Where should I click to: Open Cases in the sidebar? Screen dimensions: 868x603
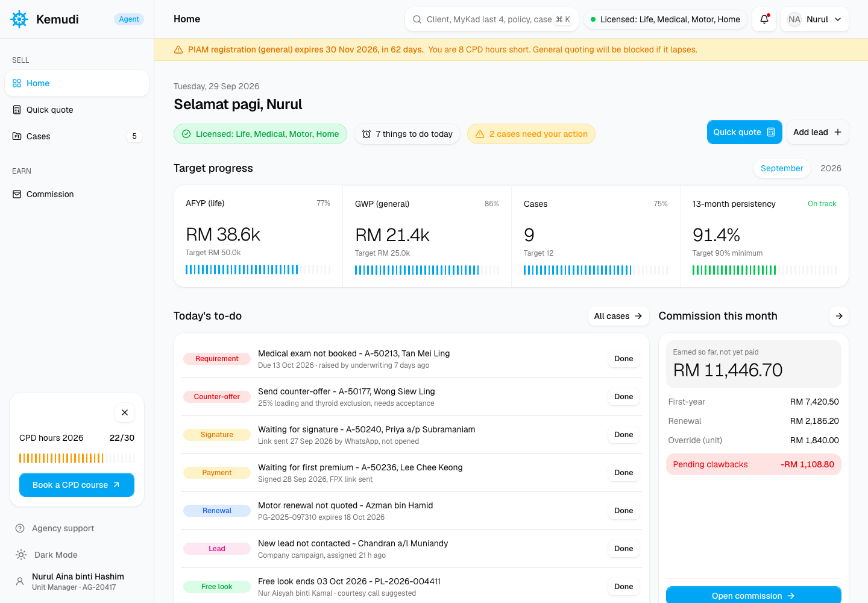[77, 136]
